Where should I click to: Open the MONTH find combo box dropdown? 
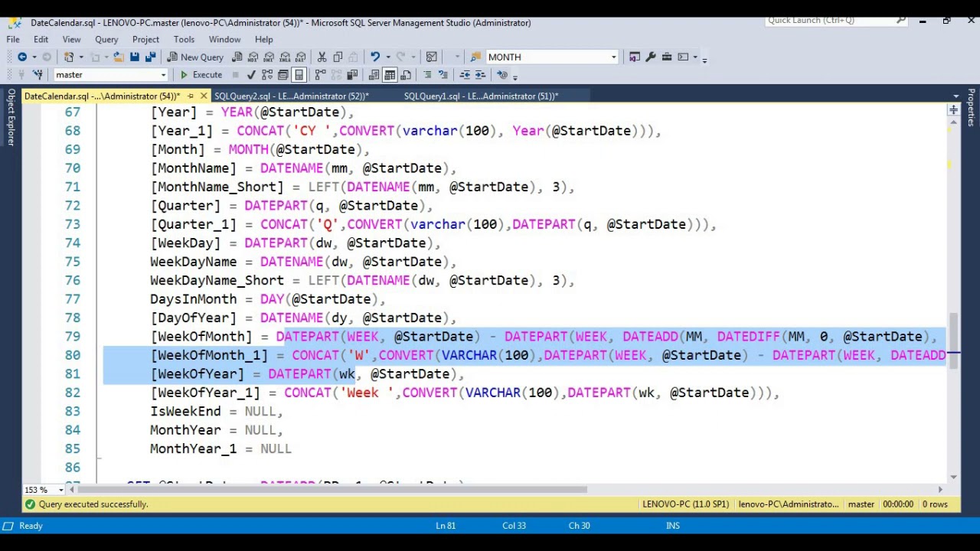click(x=613, y=57)
